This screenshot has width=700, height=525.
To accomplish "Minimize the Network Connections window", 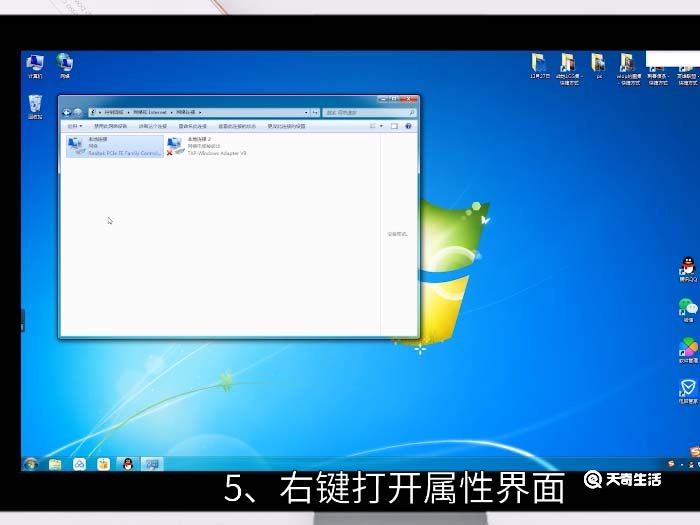I will (x=383, y=99).
